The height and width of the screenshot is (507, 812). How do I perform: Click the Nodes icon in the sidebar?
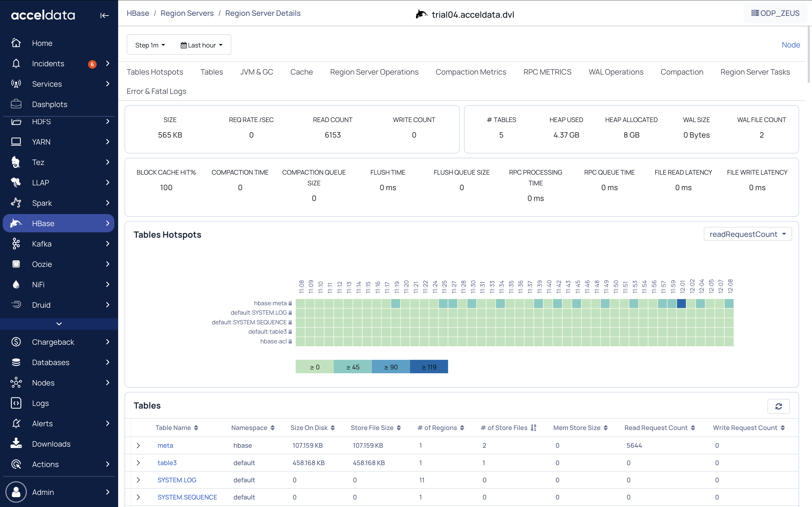point(16,383)
